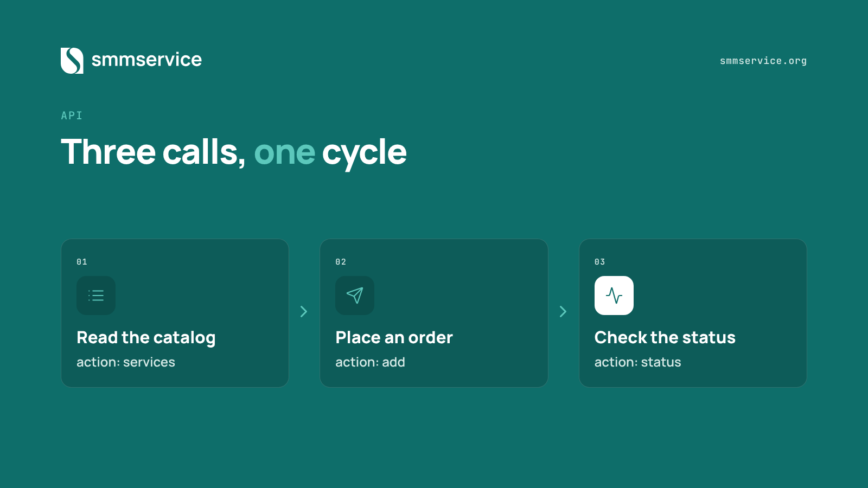This screenshot has height=488, width=868.
Task: Click 'action: add' text
Action: tap(370, 362)
